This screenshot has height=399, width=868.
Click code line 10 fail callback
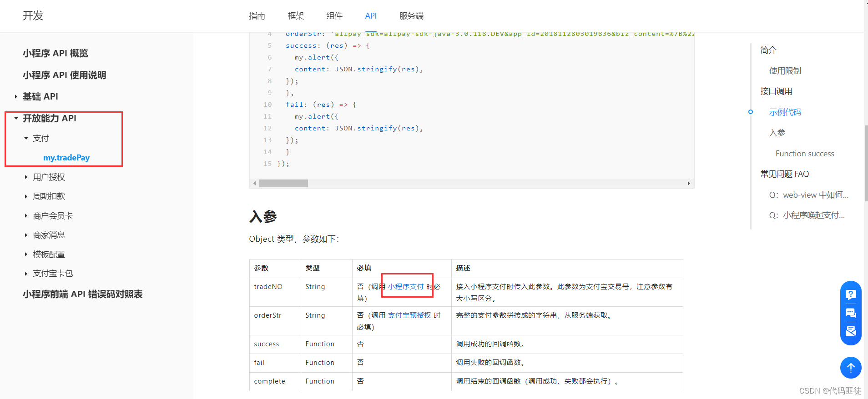[321, 105]
